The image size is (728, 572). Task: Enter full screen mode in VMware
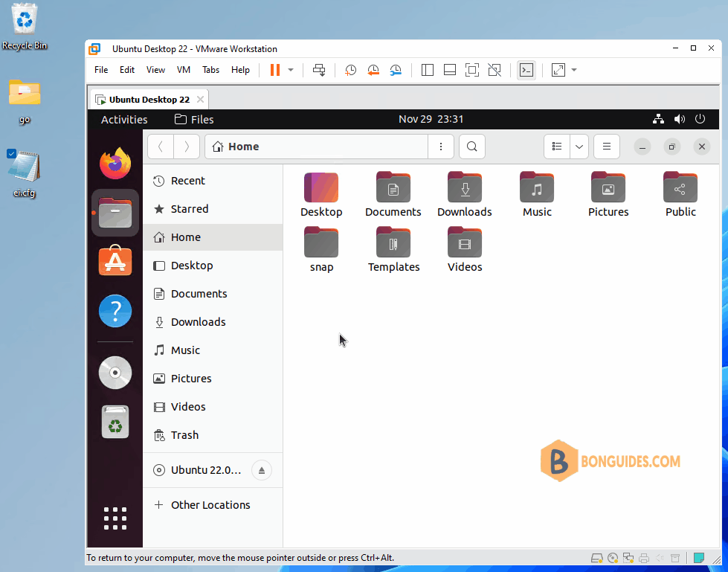tap(472, 70)
